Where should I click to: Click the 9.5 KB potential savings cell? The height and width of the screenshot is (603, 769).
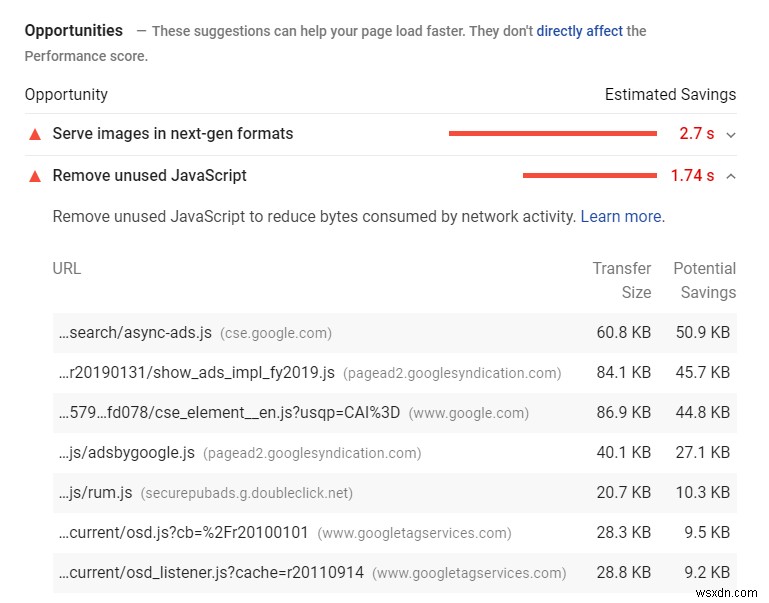click(707, 532)
